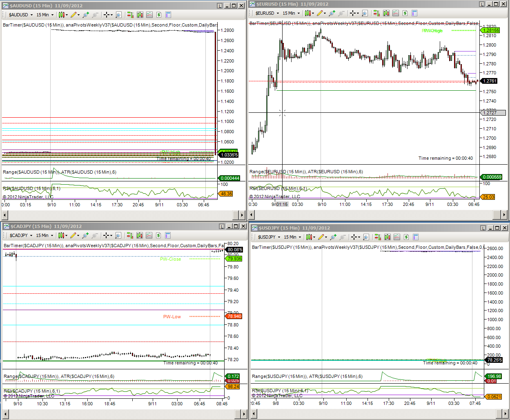Viewport: 510px width, 420px height.
Task: Open the 15 Min interval dropdown in AUDUSD window
Action: click(x=45, y=15)
